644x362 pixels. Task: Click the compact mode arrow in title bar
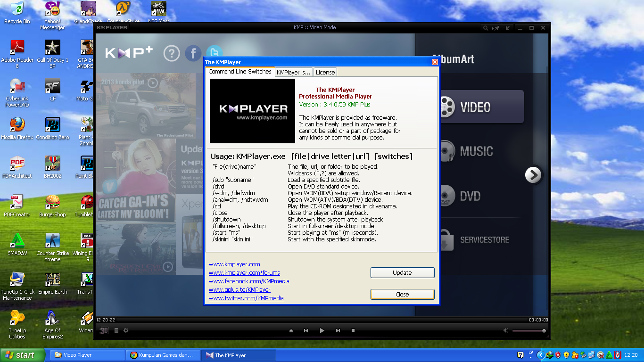[508, 28]
